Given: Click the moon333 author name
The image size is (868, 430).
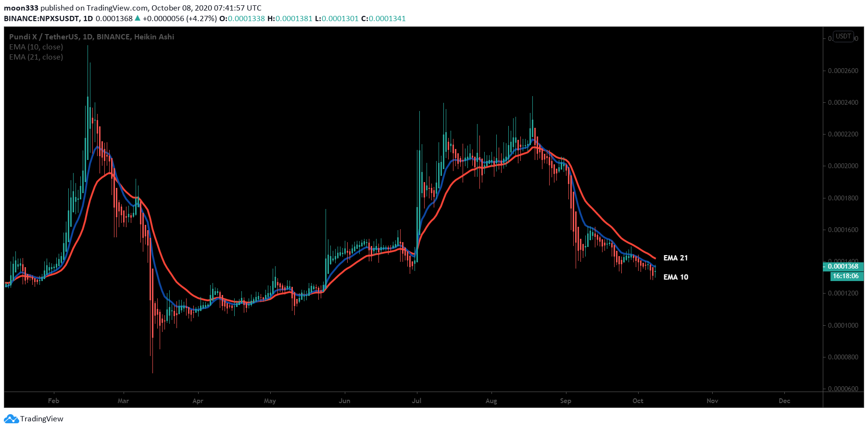Looking at the screenshot, I should coord(21,8).
